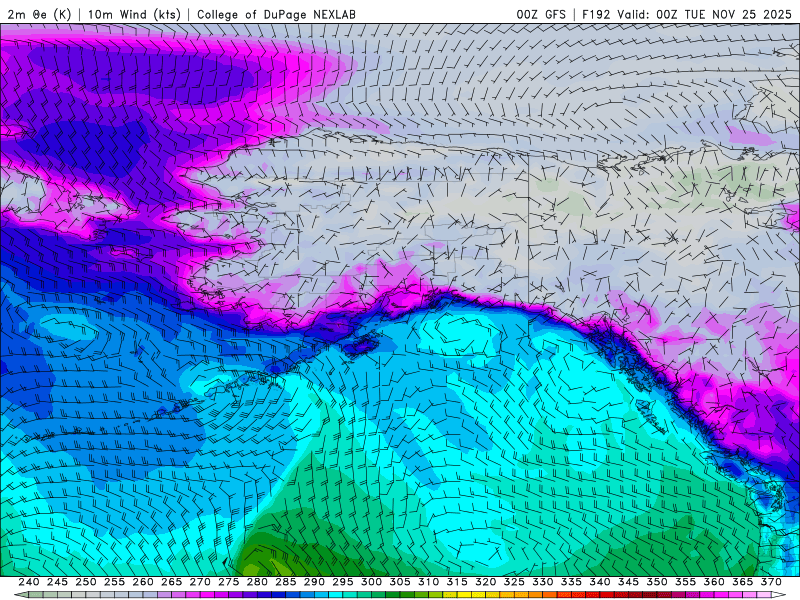Click the 260 colorbar scale label
The width and height of the screenshot is (800, 600).
pyautogui.click(x=143, y=582)
